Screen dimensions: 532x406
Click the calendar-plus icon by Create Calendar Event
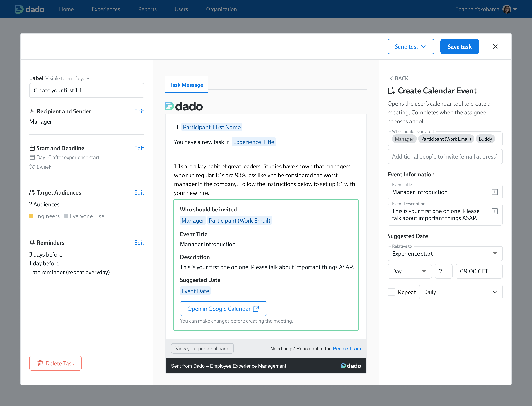point(391,91)
